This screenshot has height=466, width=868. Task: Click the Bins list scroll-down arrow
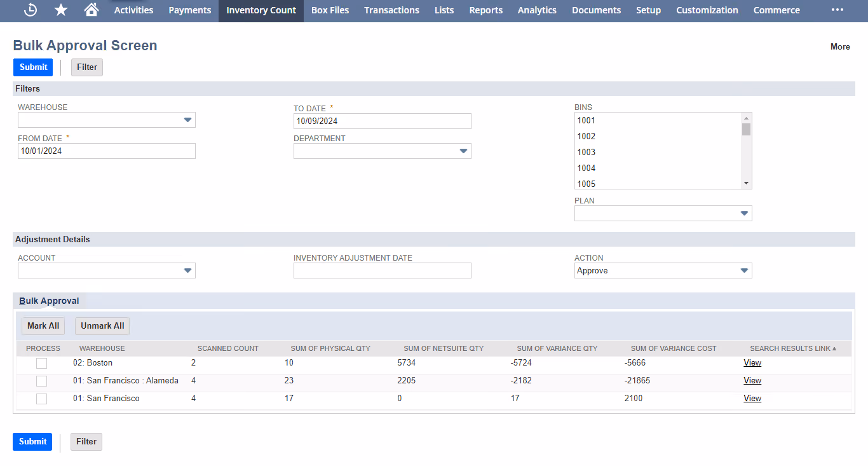(747, 183)
